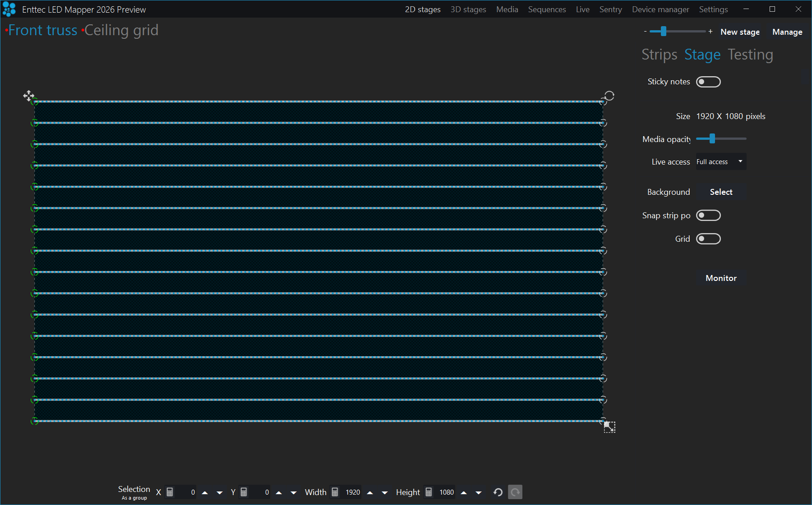Switch to the Strips tab
Image resolution: width=812 pixels, height=505 pixels.
(659, 55)
